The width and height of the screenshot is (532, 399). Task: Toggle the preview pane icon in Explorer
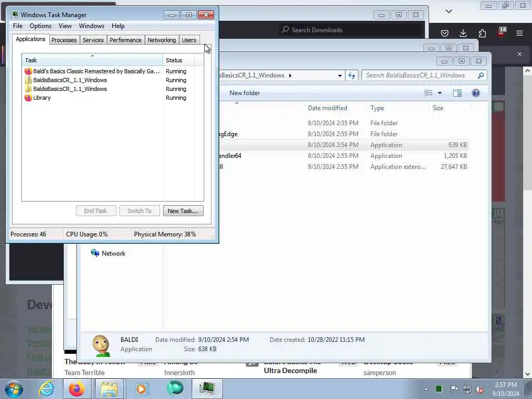[457, 93]
